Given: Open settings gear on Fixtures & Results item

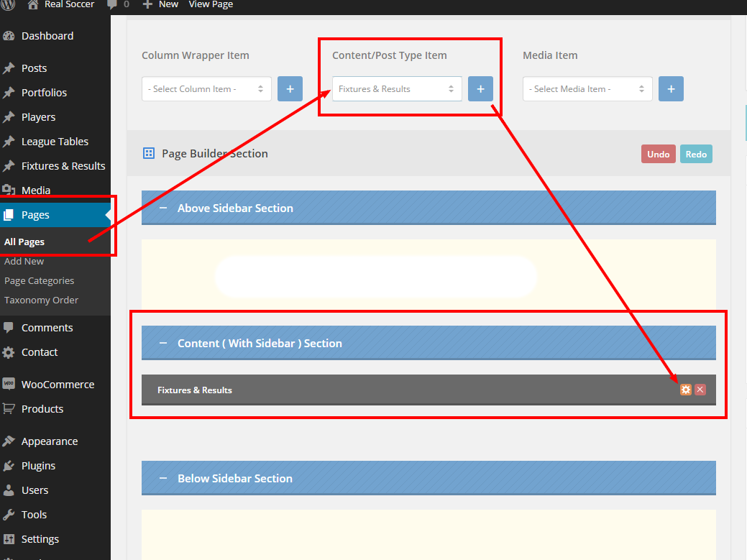Looking at the screenshot, I should pos(686,390).
